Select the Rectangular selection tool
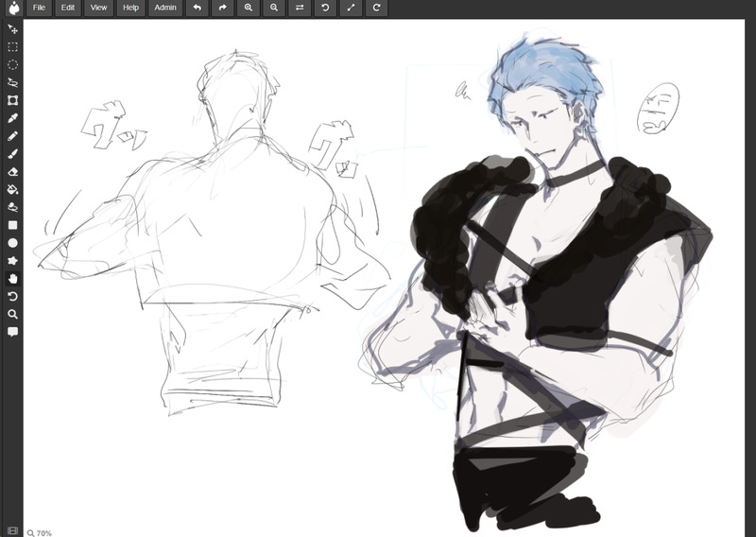The image size is (756, 537). tap(13, 47)
